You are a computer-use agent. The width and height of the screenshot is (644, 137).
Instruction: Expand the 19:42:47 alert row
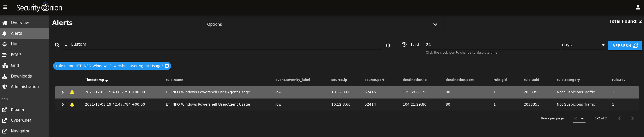point(63,105)
